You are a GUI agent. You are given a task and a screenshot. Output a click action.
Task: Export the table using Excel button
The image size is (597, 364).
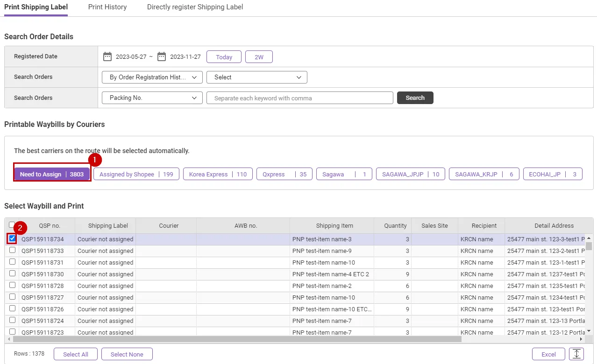pos(548,354)
